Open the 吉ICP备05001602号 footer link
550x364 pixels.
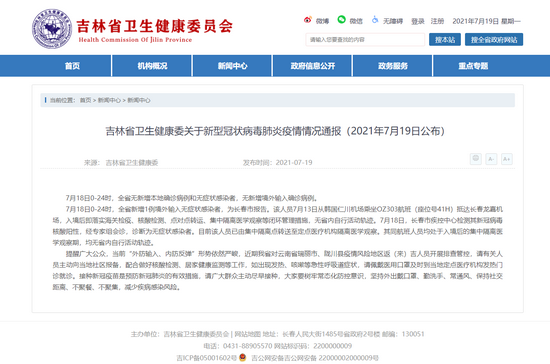207,358
